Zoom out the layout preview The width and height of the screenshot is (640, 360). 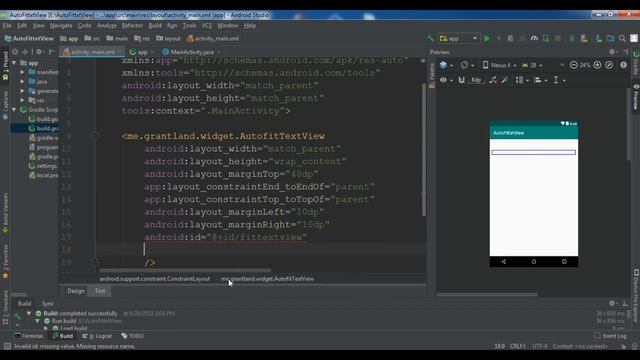[573, 65]
